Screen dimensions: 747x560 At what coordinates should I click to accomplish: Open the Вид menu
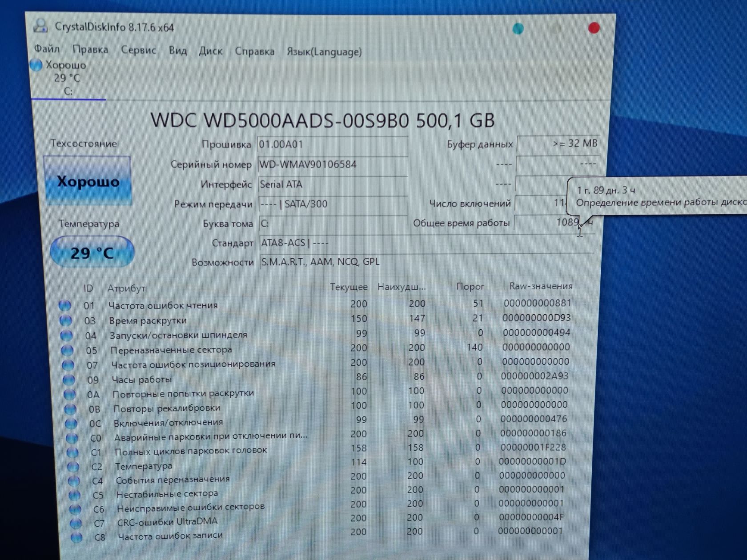[x=177, y=51]
